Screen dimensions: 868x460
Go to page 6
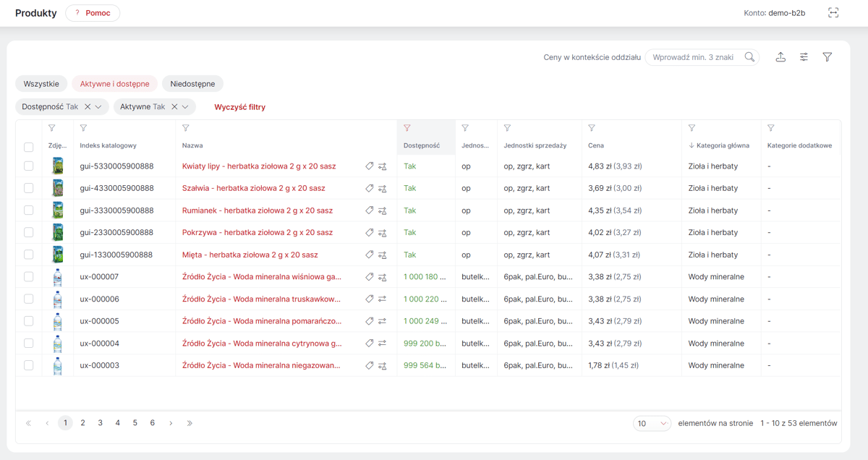click(x=153, y=423)
